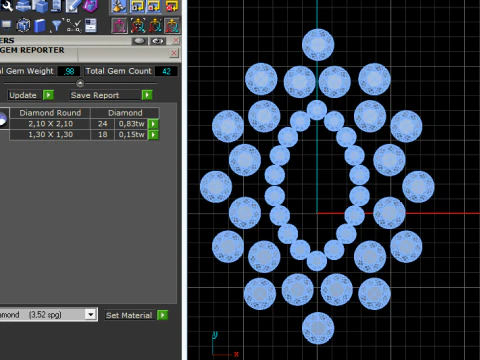The width and height of the screenshot is (480, 360).
Task: Click the Total Gem Count value 42
Action: pyautogui.click(x=166, y=71)
